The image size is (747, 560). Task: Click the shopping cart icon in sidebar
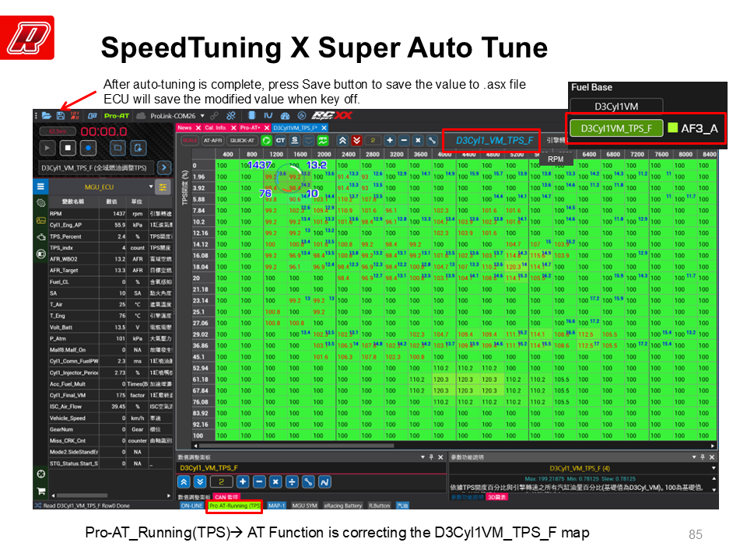tap(41, 491)
